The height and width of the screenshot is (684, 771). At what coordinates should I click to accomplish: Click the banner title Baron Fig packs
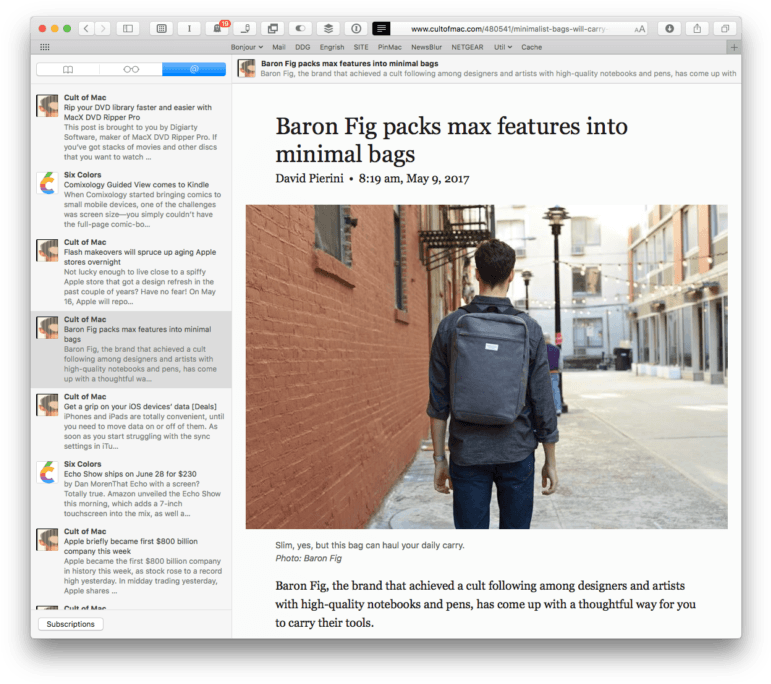tap(350, 63)
